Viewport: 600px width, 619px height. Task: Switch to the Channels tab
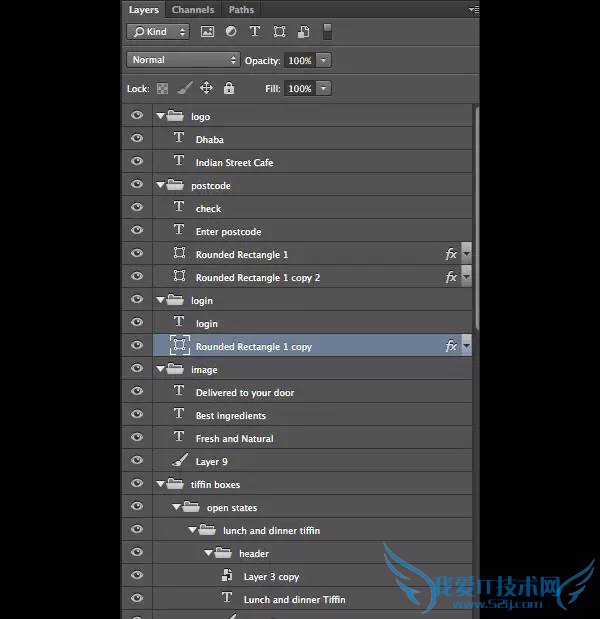point(193,10)
